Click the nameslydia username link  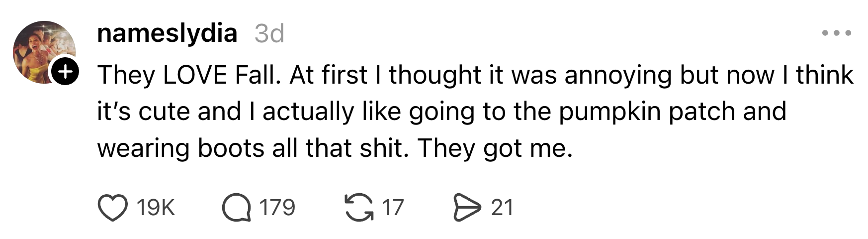pos(167,33)
